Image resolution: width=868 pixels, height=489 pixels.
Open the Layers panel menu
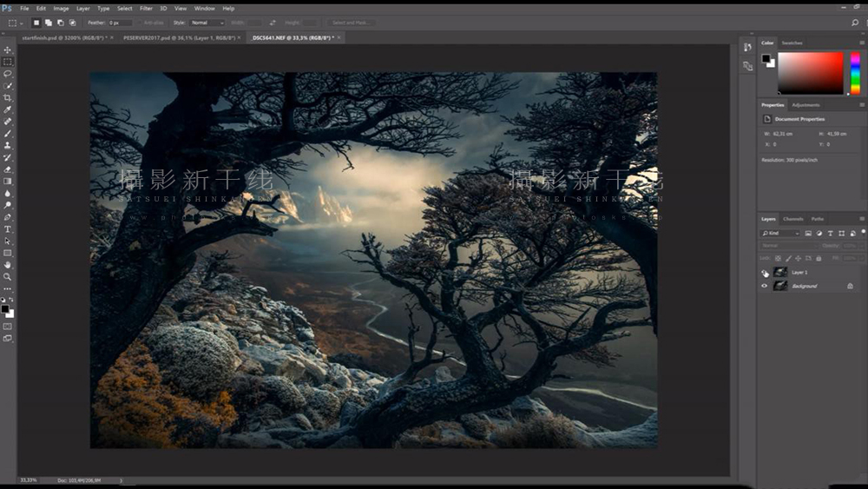[862, 219]
